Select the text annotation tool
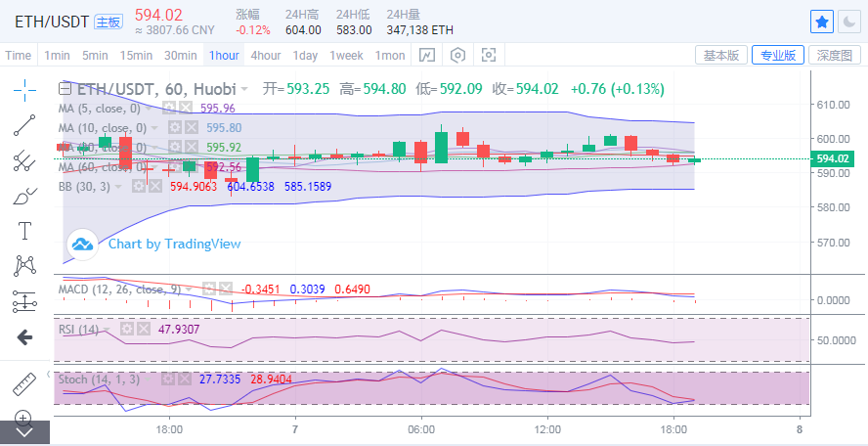The height and width of the screenshot is (446, 868). pos(25,232)
